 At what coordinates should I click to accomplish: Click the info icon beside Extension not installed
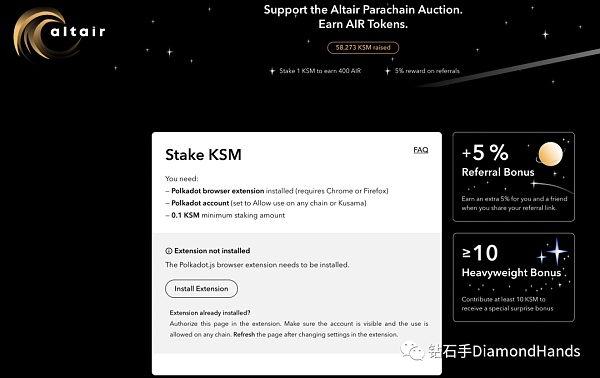168,251
